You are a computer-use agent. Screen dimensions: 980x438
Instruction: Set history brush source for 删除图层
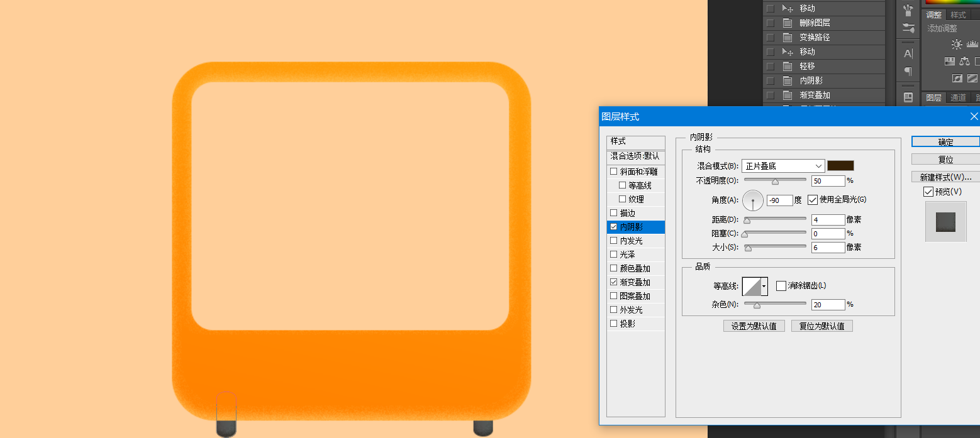(x=770, y=23)
